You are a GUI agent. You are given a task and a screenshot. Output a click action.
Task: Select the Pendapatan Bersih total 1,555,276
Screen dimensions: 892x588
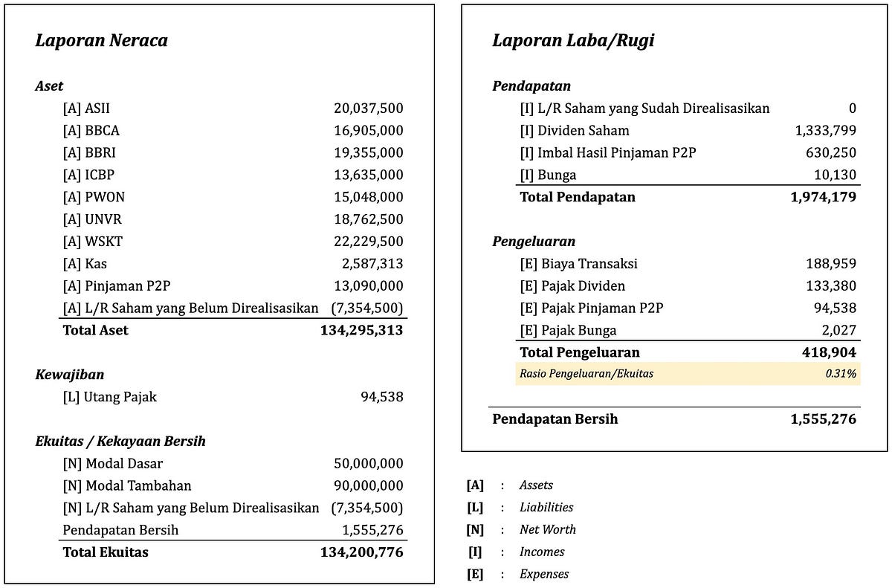tap(824, 419)
